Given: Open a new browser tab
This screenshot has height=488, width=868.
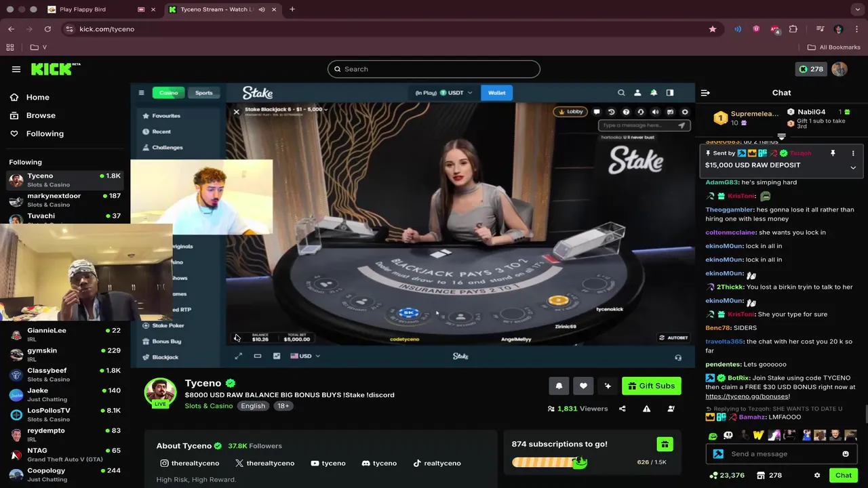Looking at the screenshot, I should tap(292, 9).
